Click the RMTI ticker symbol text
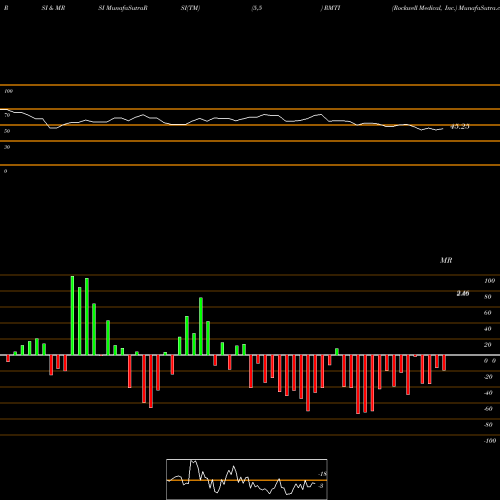The width and height of the screenshot is (500, 500). coord(332,8)
